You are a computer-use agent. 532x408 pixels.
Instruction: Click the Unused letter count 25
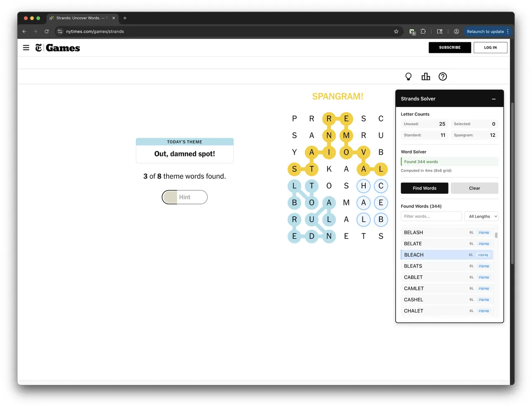coord(442,124)
